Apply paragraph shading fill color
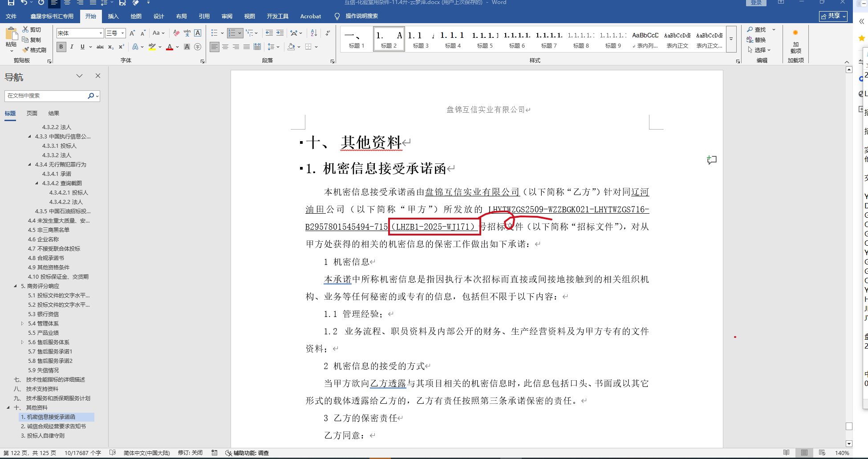868x459 pixels. 291,47
